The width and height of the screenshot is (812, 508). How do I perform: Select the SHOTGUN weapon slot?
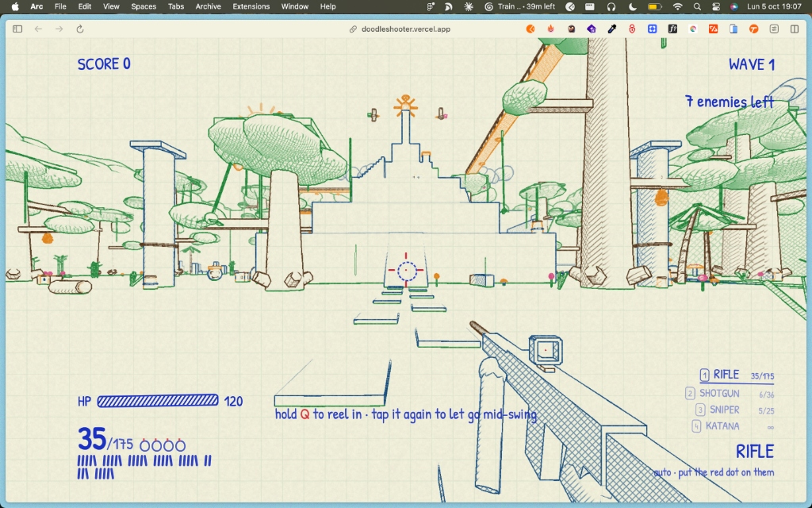730,394
